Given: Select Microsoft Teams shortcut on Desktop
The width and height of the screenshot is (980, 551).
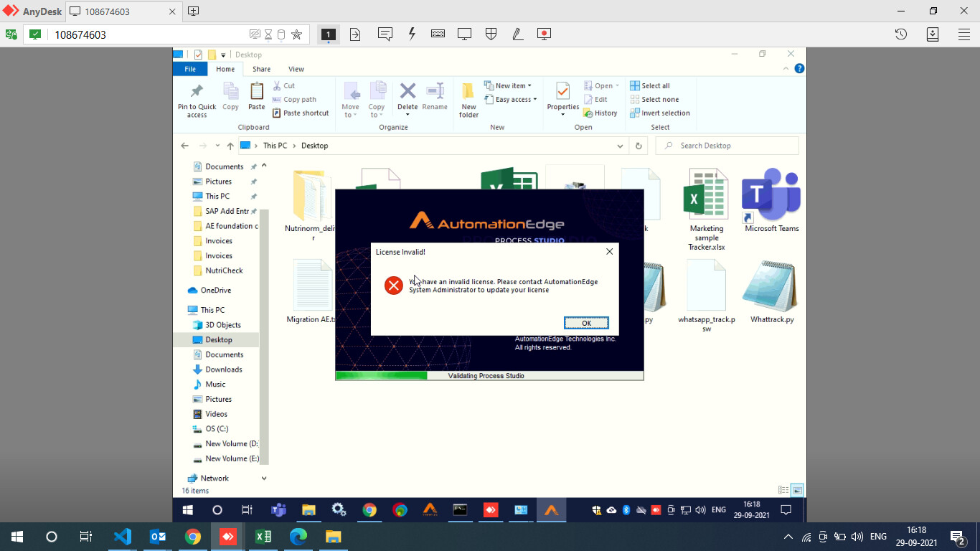Looking at the screenshot, I should click(771, 200).
